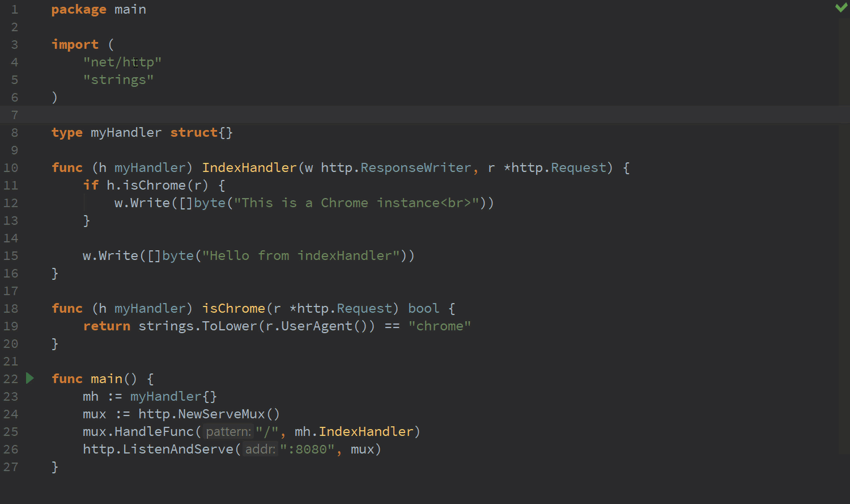The height and width of the screenshot is (504, 850).
Task: Click mh.IndexHandler argument on line 25
Action: [354, 432]
